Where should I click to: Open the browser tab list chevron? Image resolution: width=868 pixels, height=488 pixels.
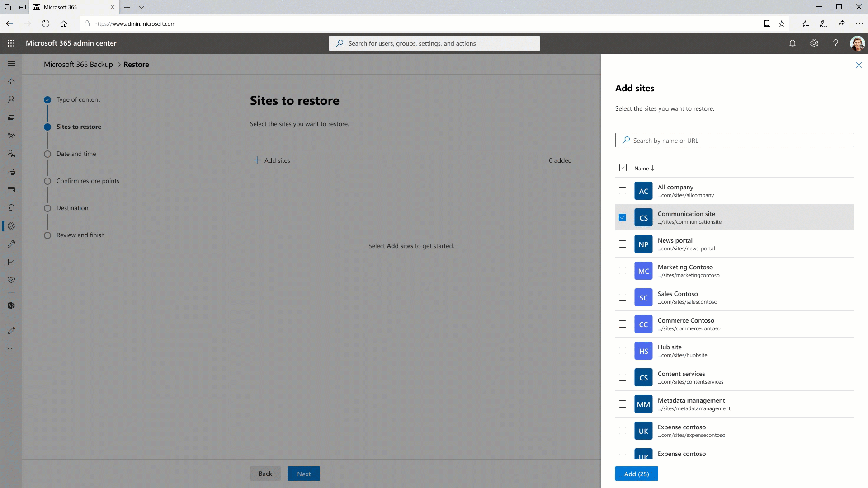point(142,7)
